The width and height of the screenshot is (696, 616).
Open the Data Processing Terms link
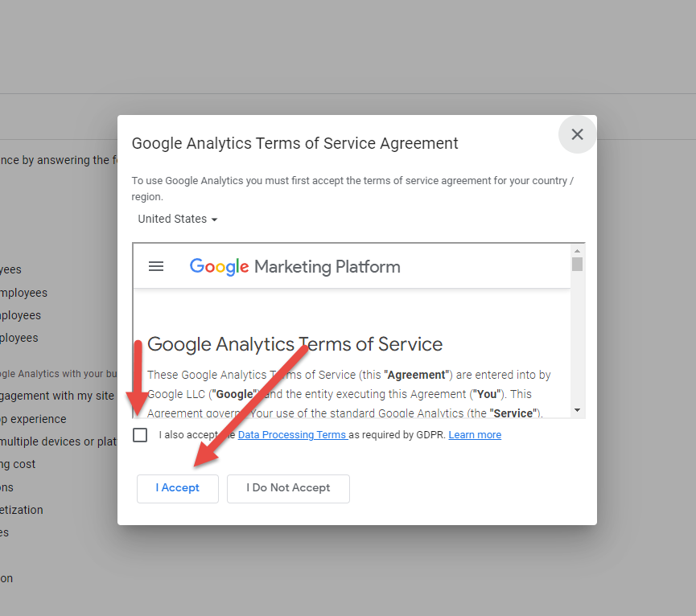[x=293, y=434]
